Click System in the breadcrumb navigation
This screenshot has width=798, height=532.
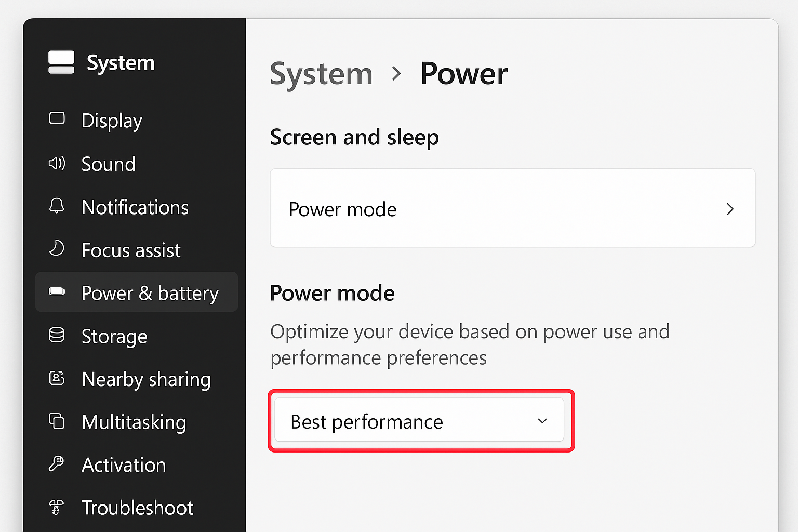click(x=321, y=74)
